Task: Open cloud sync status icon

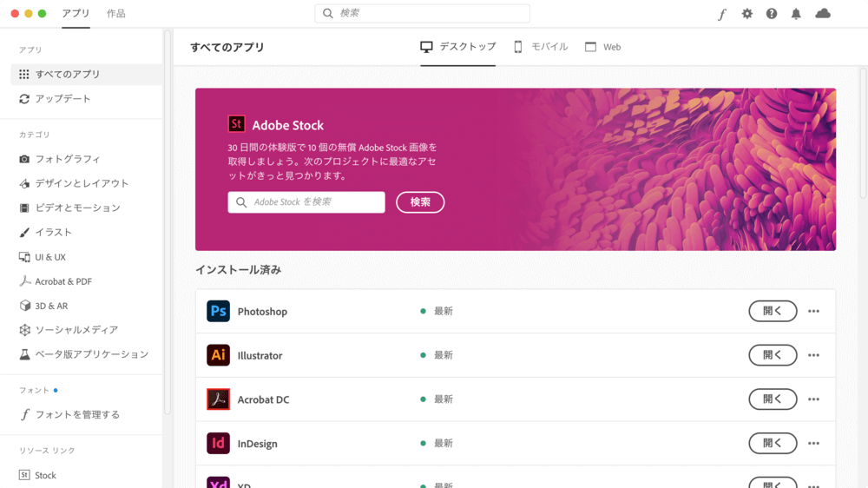Action: point(823,13)
